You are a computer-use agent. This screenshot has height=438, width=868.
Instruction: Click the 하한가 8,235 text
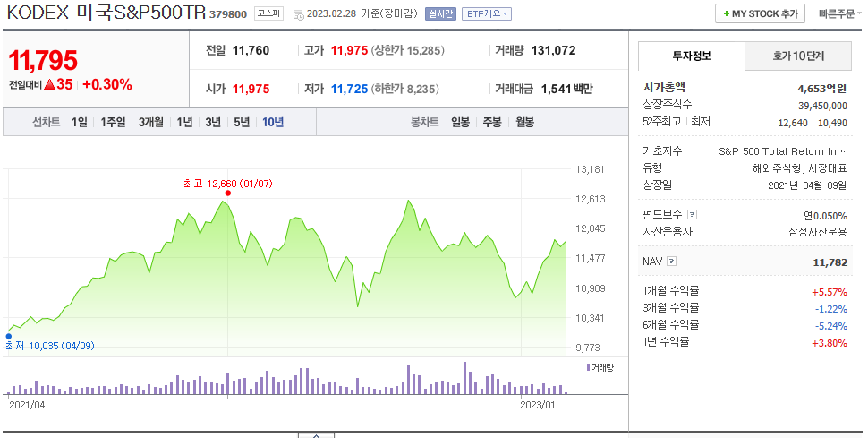tap(405, 89)
